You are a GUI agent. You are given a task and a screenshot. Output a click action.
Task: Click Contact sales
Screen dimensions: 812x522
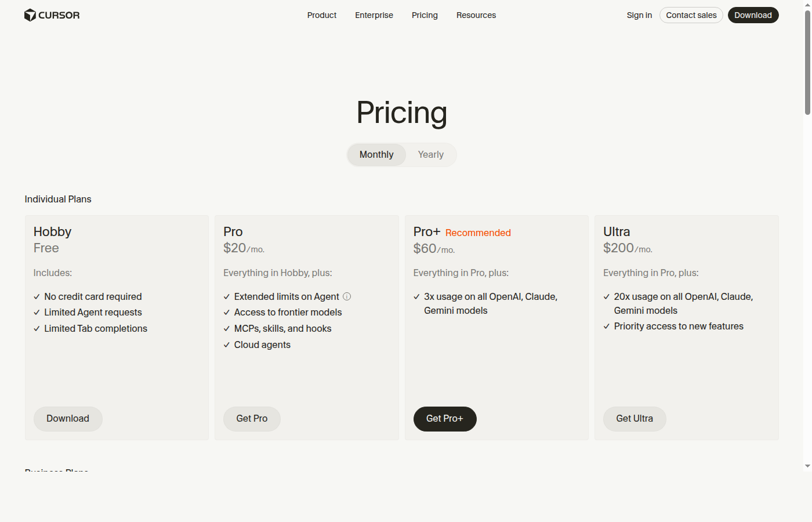tap(691, 15)
